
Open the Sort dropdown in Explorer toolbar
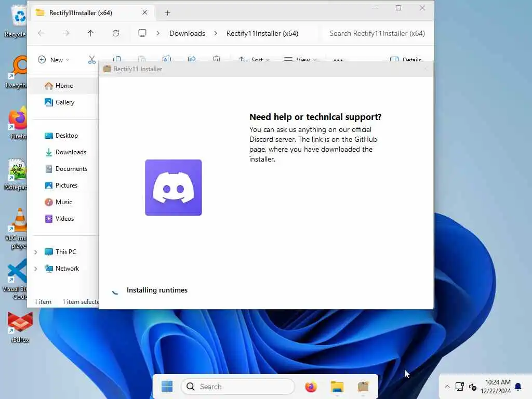click(x=254, y=60)
